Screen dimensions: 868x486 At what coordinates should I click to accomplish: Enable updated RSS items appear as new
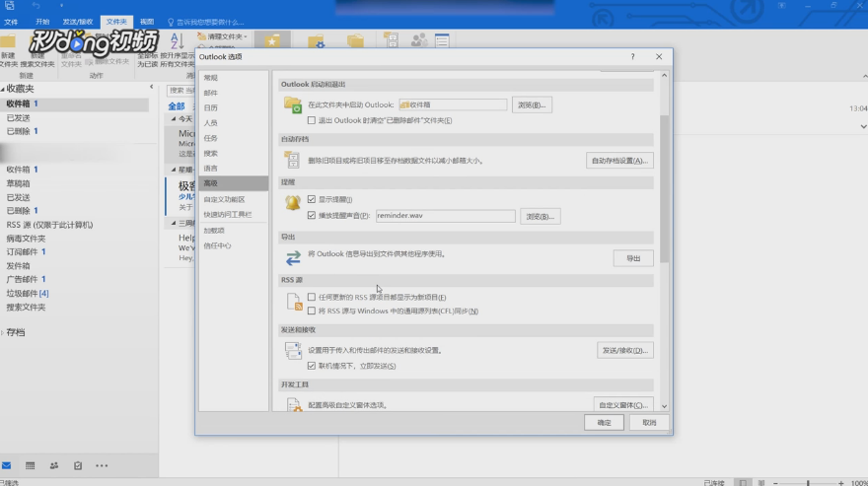coord(312,298)
